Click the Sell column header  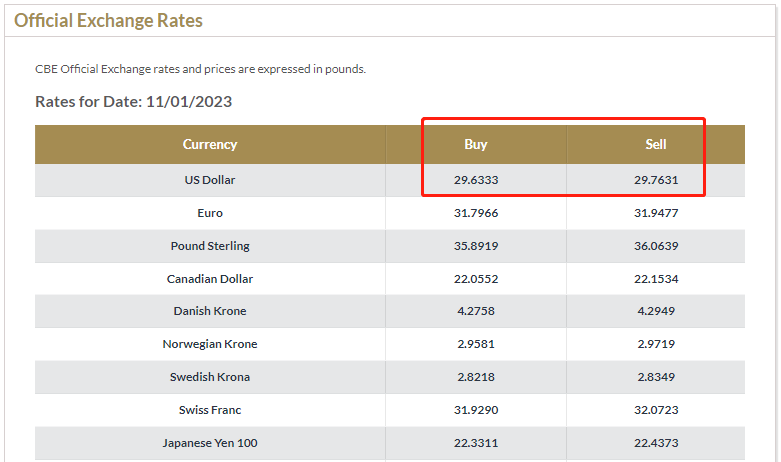655,144
